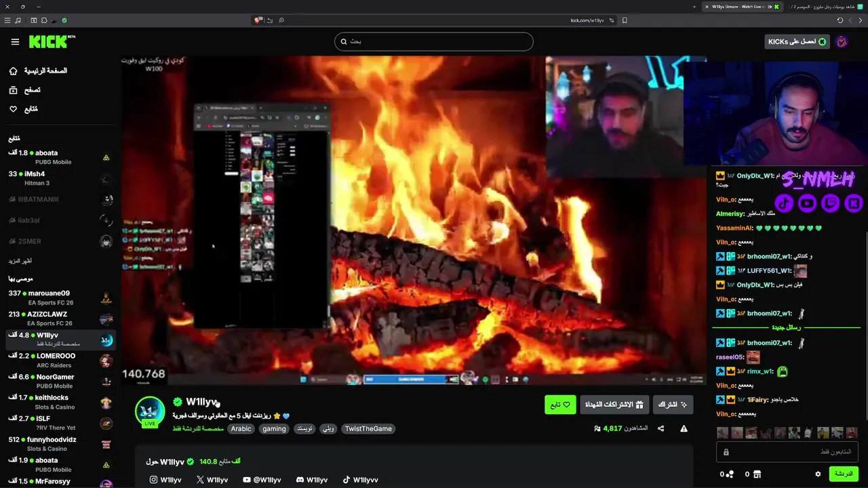Click the Gift Subscriptions button
This screenshot has width=868, height=488.
tap(614, 405)
